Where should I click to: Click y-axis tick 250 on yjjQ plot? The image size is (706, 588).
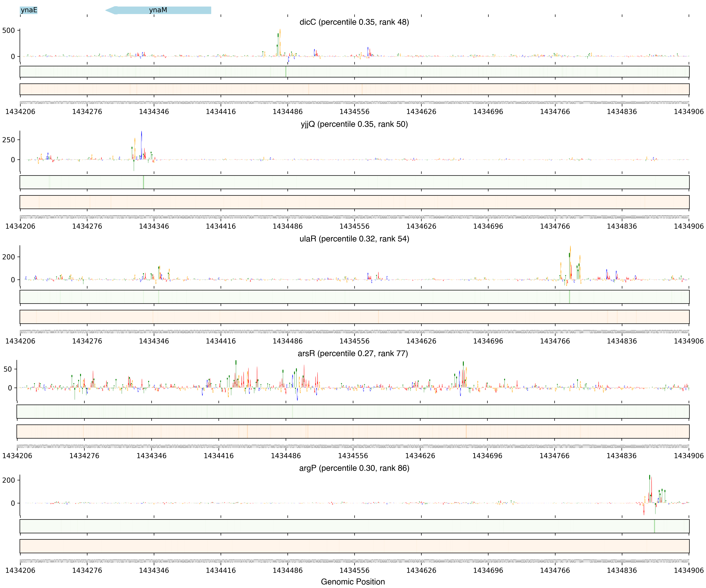click(x=8, y=140)
